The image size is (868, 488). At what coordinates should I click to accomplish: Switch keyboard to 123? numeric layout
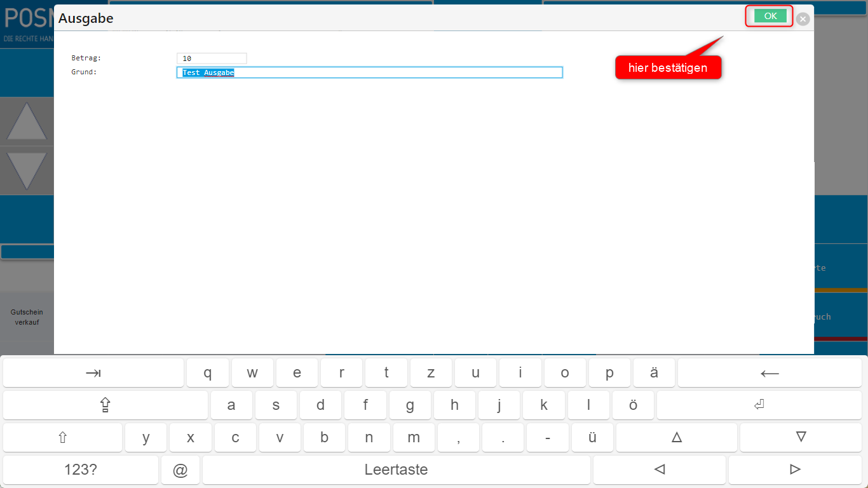pos(81,470)
